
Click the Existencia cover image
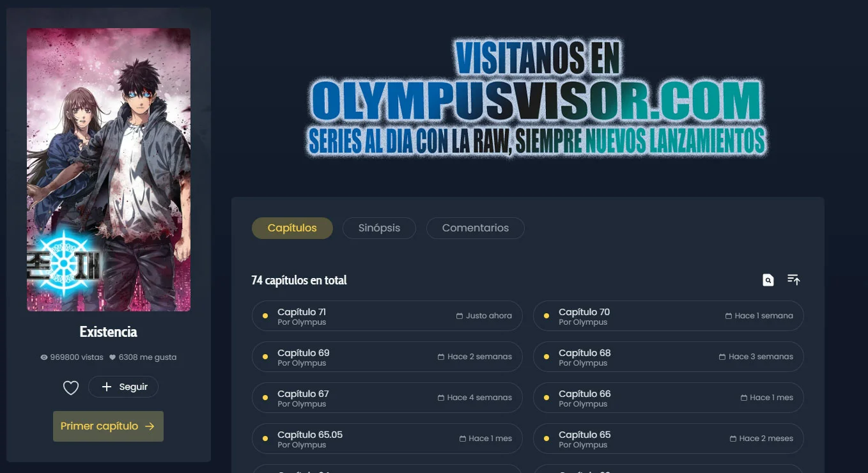point(109,169)
